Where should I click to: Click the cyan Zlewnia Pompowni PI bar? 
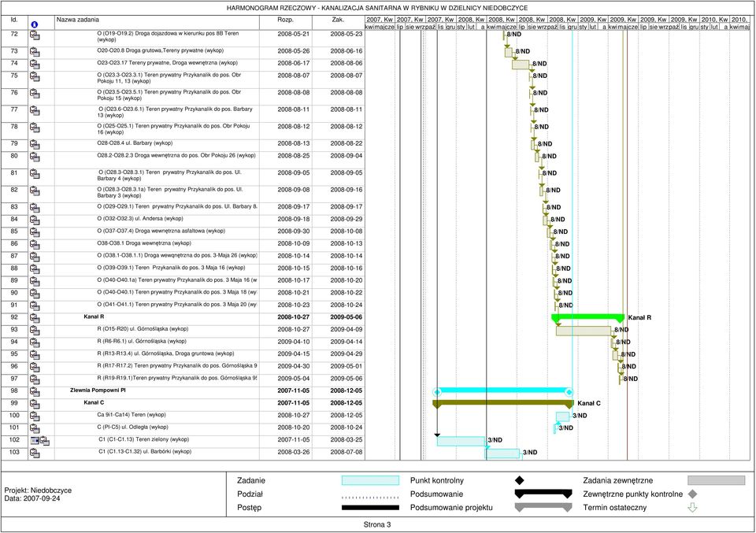(503, 391)
